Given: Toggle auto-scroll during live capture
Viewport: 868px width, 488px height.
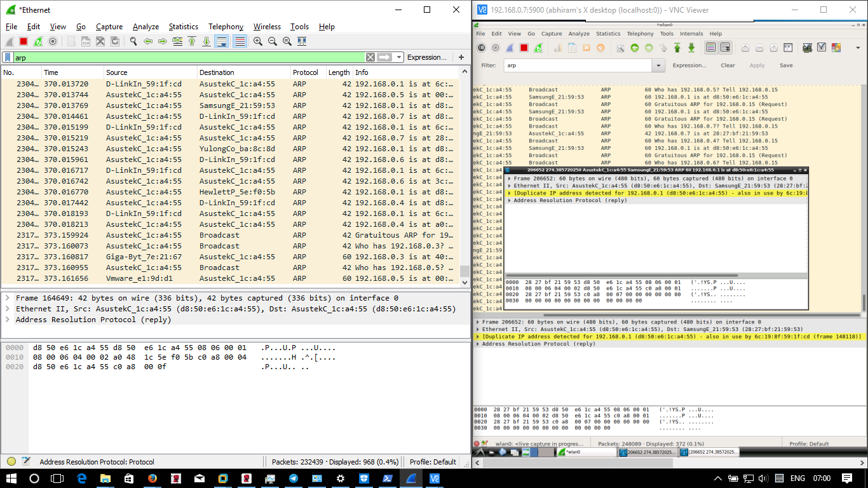Looking at the screenshot, I should [x=221, y=41].
